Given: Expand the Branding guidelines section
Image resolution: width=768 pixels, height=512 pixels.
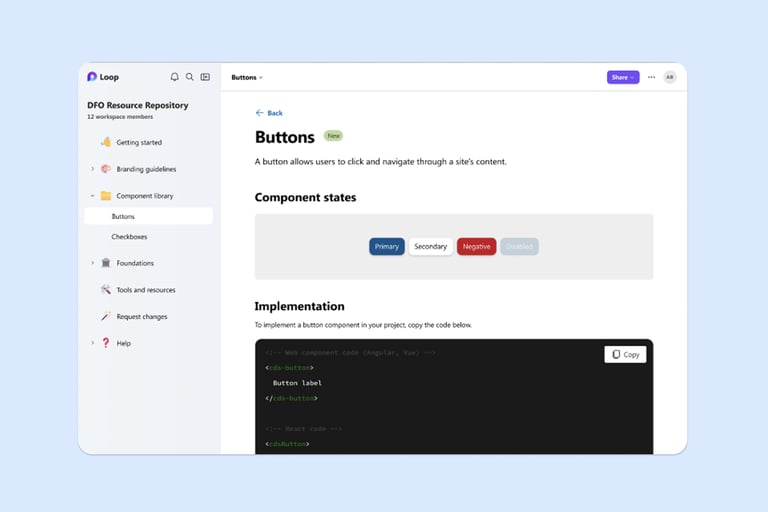Looking at the screenshot, I should [x=93, y=169].
